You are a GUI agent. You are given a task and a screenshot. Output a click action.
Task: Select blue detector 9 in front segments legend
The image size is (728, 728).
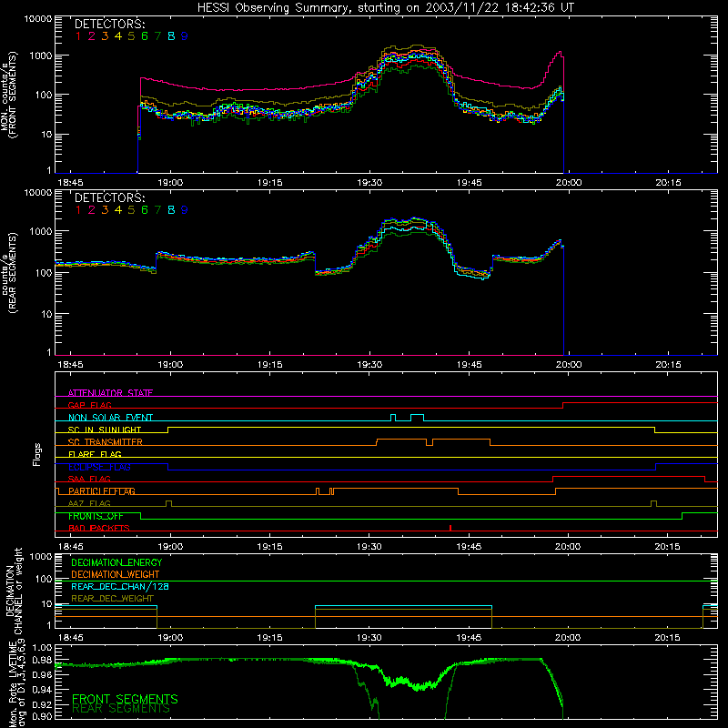[185, 36]
